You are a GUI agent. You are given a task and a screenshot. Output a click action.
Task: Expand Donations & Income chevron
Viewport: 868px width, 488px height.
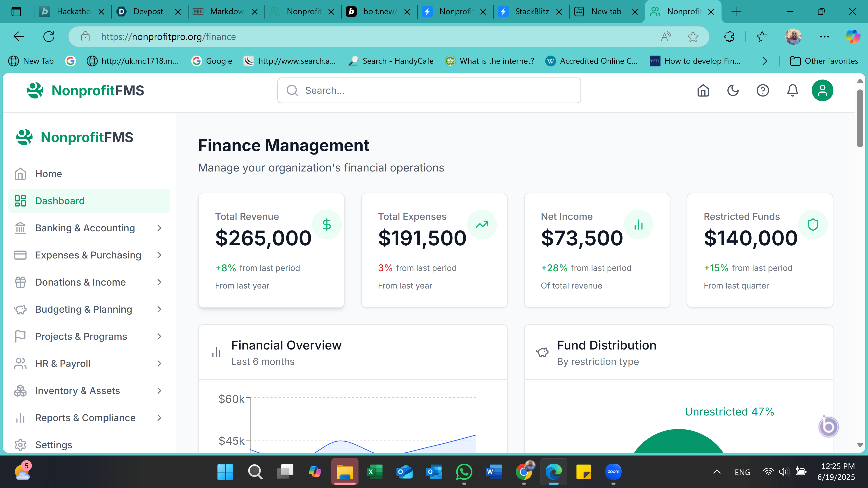click(159, 282)
